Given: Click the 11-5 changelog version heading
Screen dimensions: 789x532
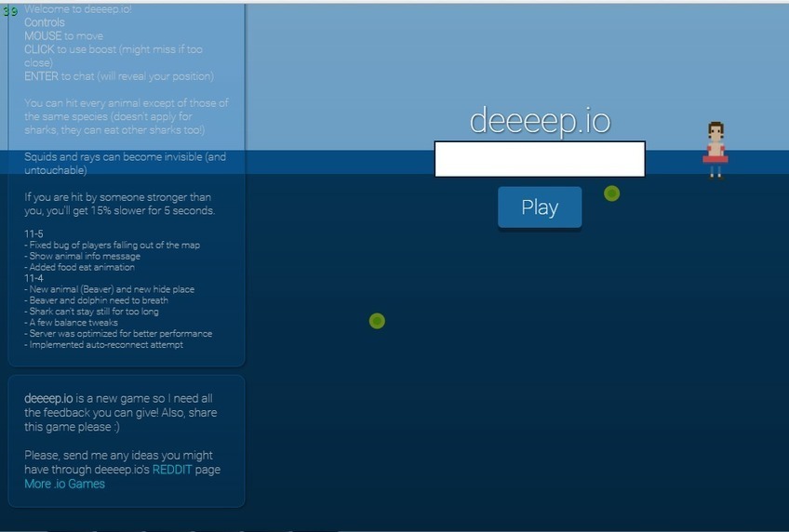Looking at the screenshot, I should 33,233.
